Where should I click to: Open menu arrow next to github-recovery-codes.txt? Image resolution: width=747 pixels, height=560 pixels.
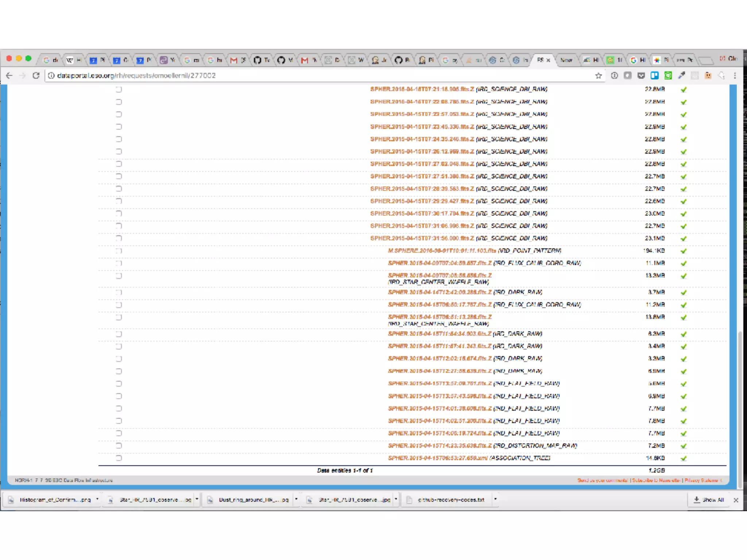coord(495,499)
